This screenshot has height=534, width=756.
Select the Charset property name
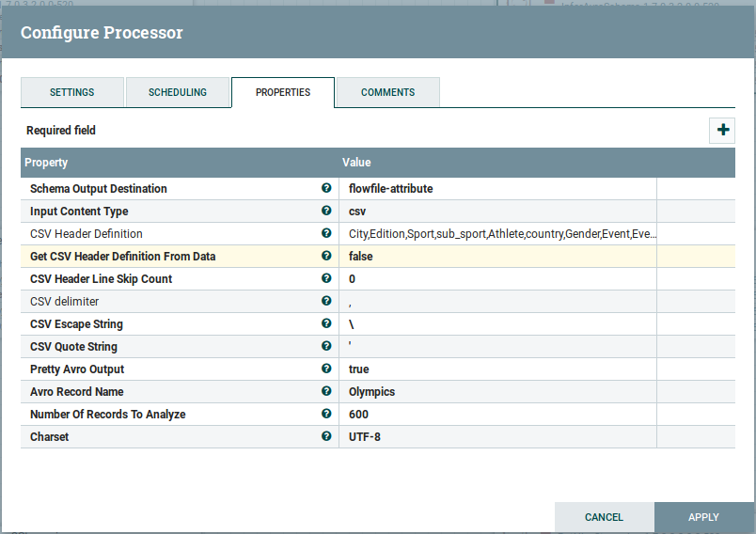click(x=50, y=436)
